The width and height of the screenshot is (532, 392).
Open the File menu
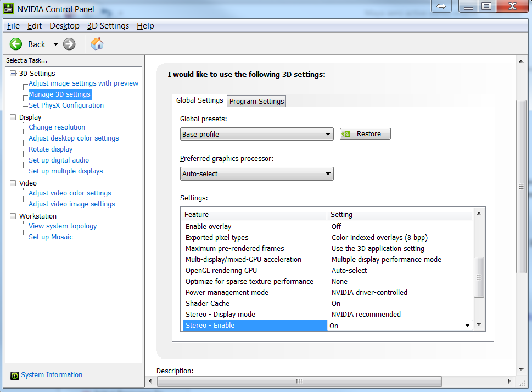click(x=13, y=26)
